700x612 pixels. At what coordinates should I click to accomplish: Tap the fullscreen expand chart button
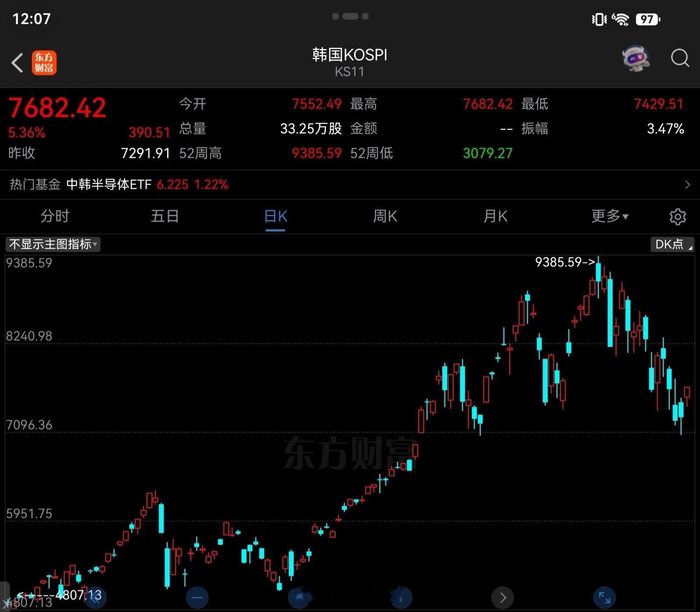pyautogui.click(x=604, y=597)
